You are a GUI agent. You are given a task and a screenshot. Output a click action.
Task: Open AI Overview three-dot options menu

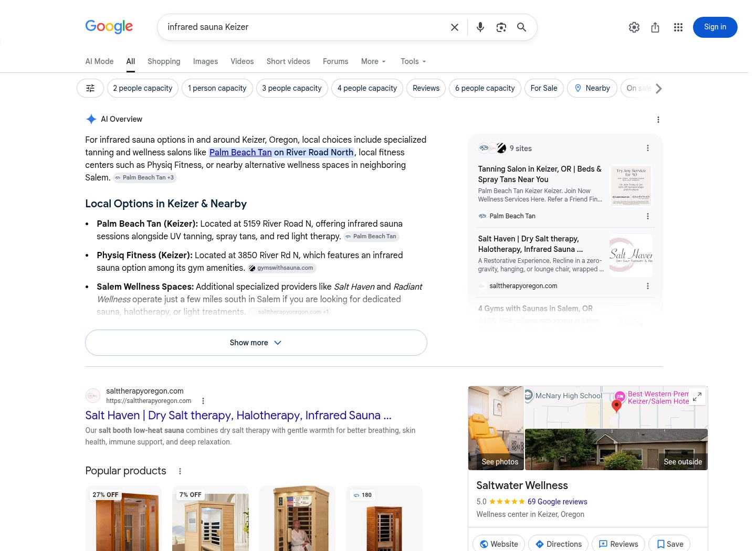click(x=658, y=120)
